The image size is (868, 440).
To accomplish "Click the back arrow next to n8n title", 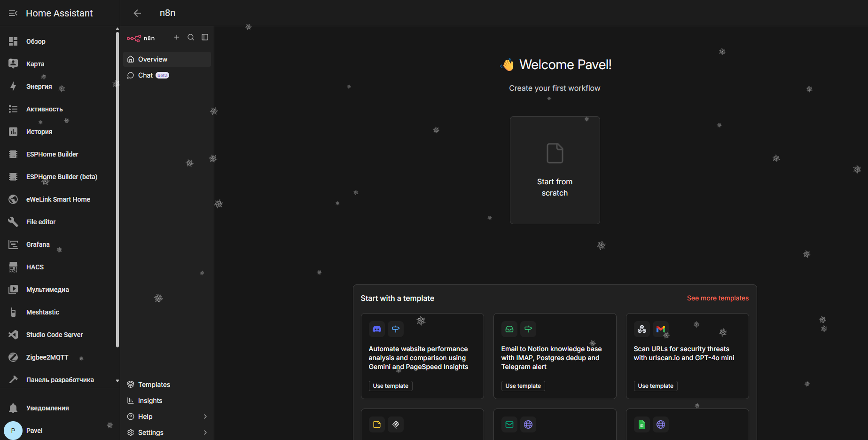I will (137, 13).
